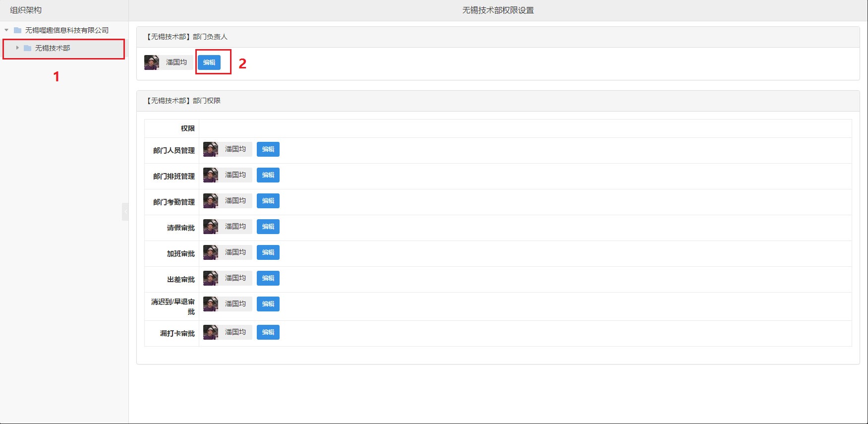Screen dimensions: 868x424
Task: Expand the 无锡技术部 tree node arrow
Action: (x=17, y=48)
